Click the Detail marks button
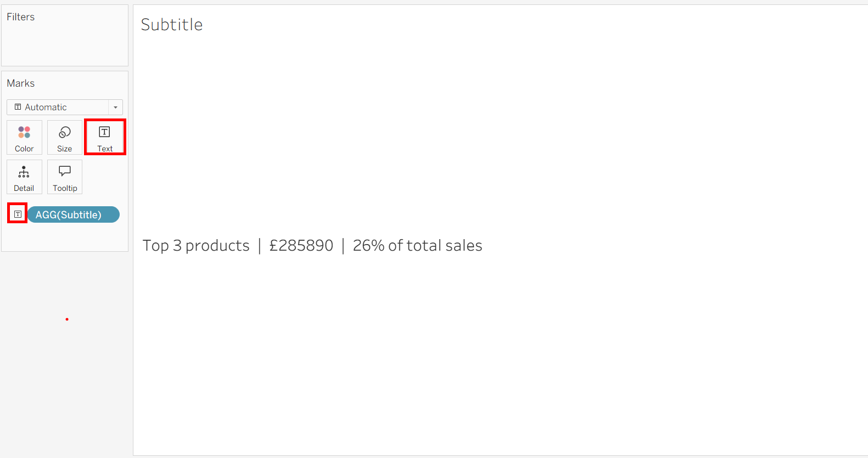Viewport: 868px width, 458px height. click(x=24, y=177)
